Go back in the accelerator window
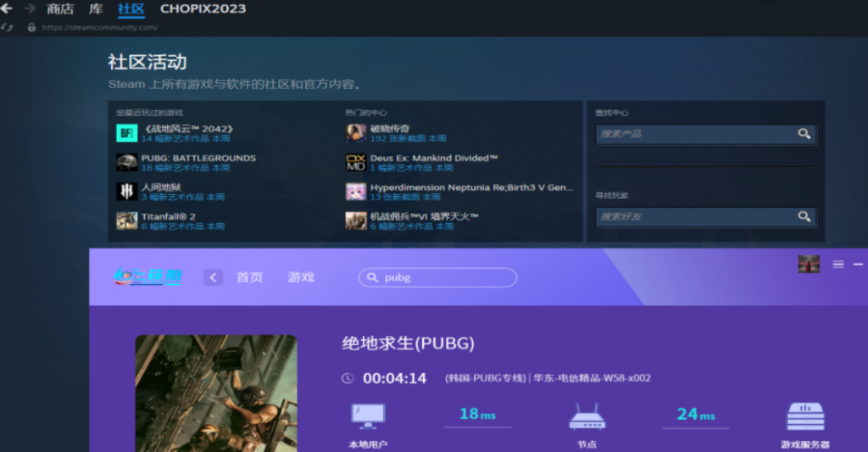Screen dimensions: 868x452 pos(213,277)
